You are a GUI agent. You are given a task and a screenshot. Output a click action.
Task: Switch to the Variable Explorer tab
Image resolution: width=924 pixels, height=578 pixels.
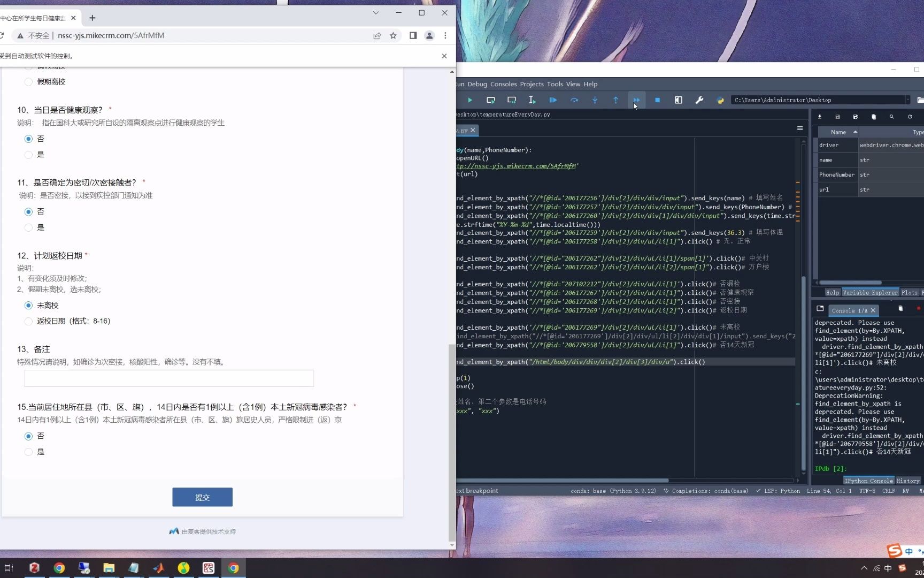(x=870, y=293)
